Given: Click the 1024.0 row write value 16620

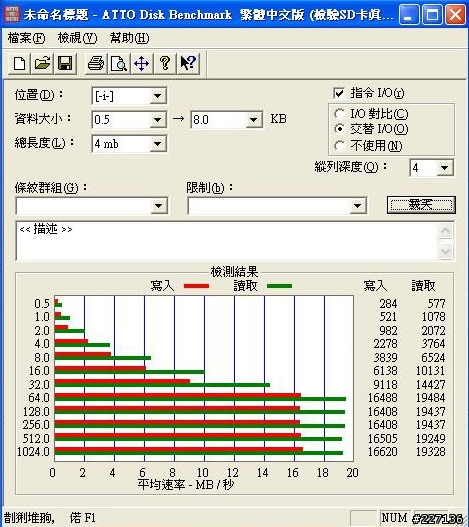Looking at the screenshot, I should click(x=383, y=452).
